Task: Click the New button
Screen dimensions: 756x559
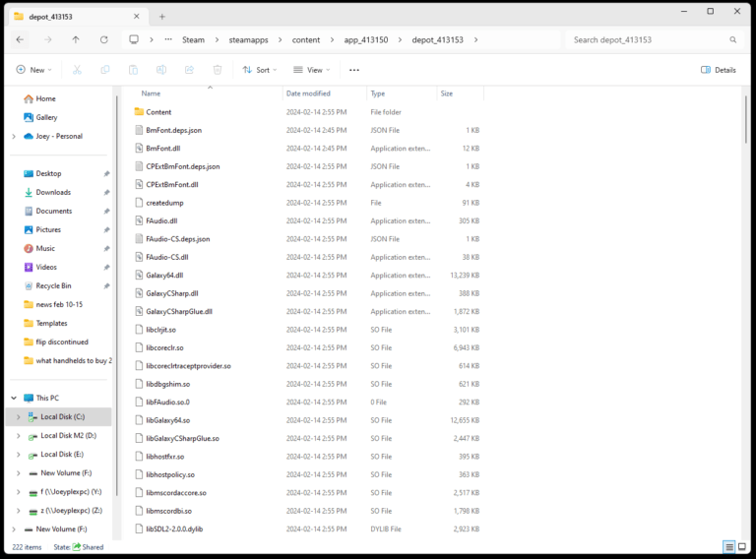Action: pyautogui.click(x=33, y=70)
